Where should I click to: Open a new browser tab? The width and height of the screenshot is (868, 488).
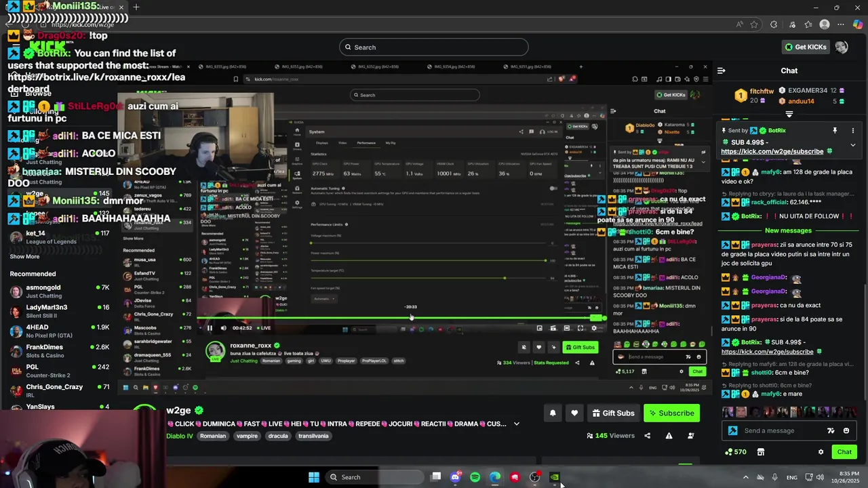point(136,7)
